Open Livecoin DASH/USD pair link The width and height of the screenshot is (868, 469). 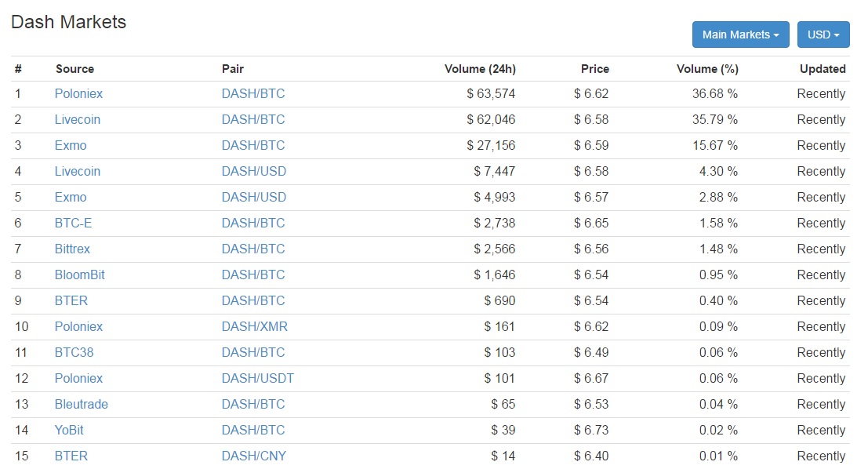click(x=254, y=172)
